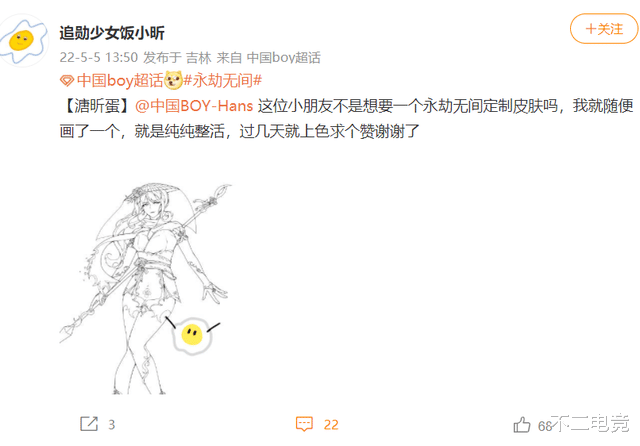Click the diamond super-topic icon
640x446 pixels.
pyautogui.click(x=67, y=80)
